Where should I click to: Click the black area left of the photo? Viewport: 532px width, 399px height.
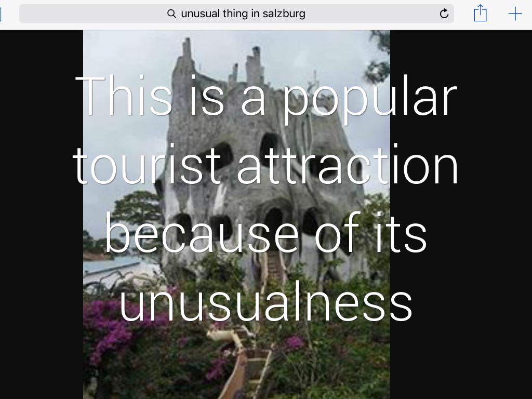(x=42, y=215)
